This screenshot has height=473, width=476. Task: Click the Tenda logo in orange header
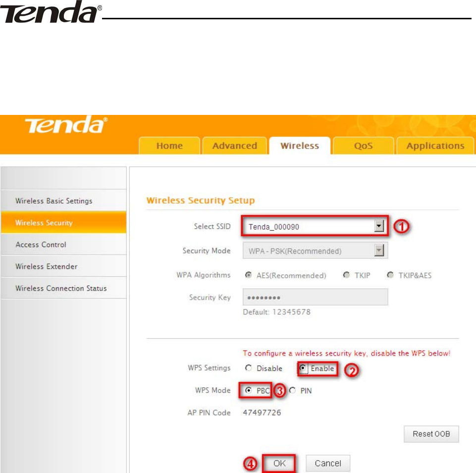pyautogui.click(x=66, y=125)
